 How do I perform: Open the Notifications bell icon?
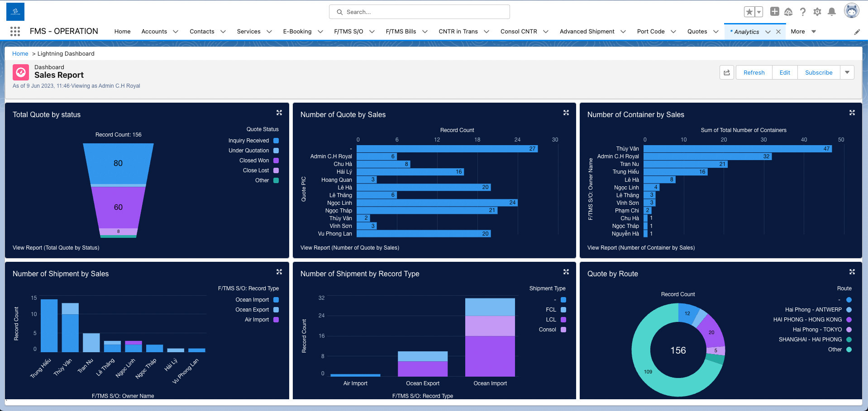[x=832, y=12]
